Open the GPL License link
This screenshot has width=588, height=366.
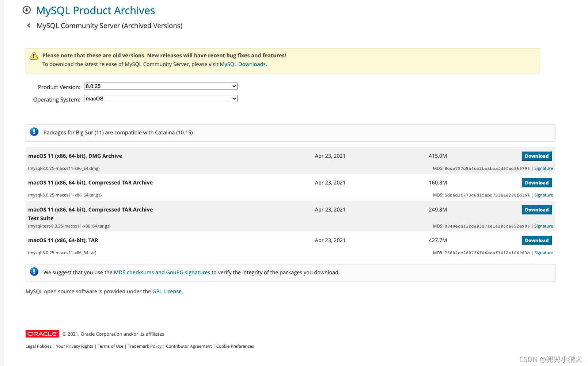(x=167, y=291)
